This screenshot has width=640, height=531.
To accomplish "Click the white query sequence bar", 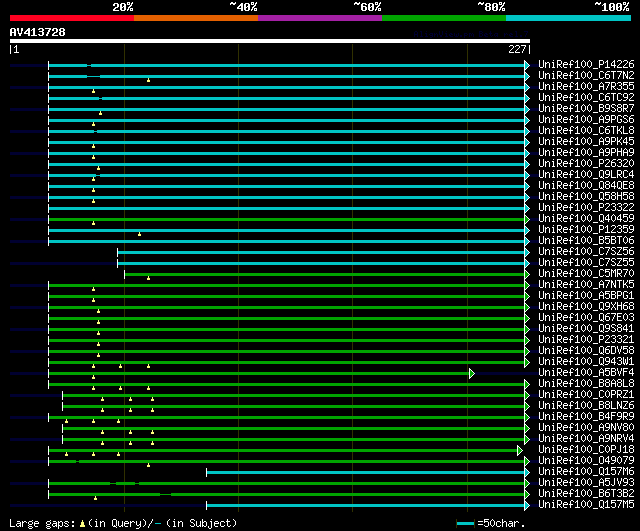I will click(270, 41).
